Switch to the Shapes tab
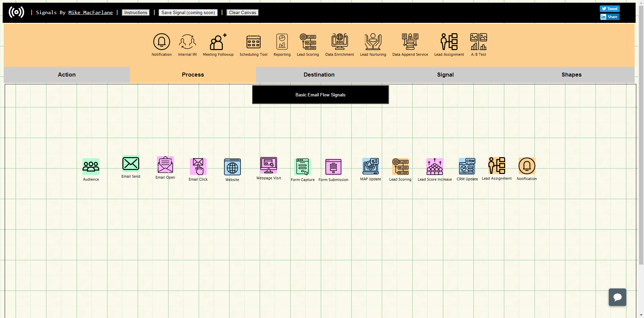The height and width of the screenshot is (318, 644). 572,75
